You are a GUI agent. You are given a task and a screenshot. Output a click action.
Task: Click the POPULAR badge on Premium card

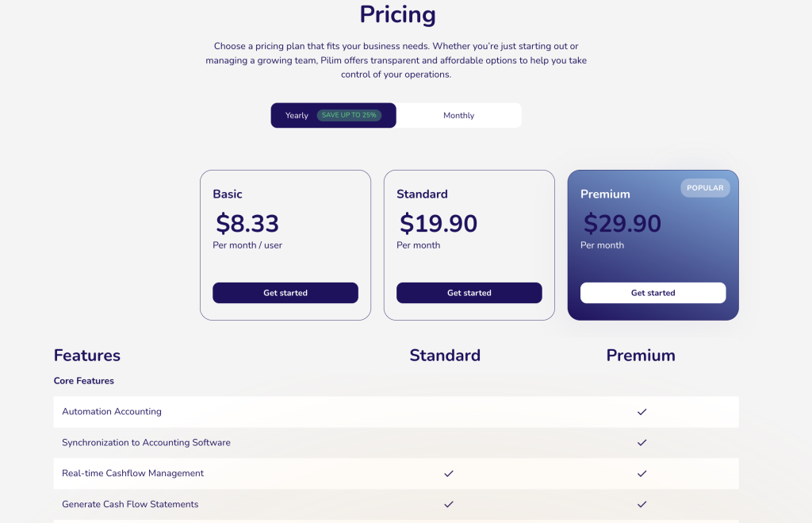tap(705, 188)
